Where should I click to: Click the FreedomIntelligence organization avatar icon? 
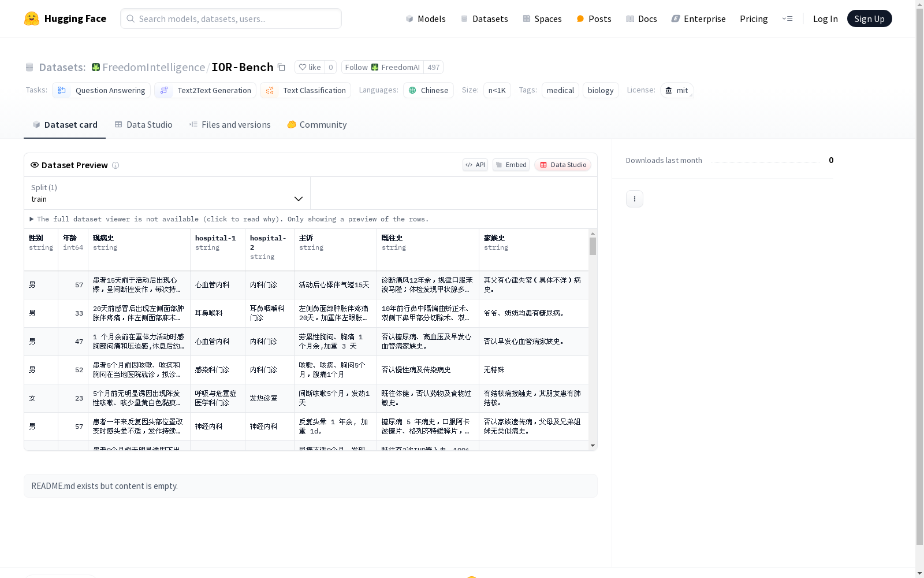pyautogui.click(x=96, y=67)
